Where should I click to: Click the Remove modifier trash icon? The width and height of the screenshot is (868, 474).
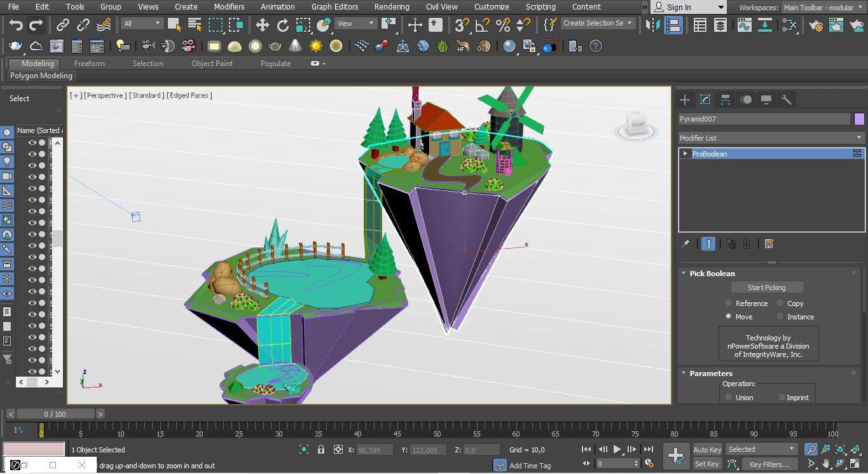pos(747,244)
